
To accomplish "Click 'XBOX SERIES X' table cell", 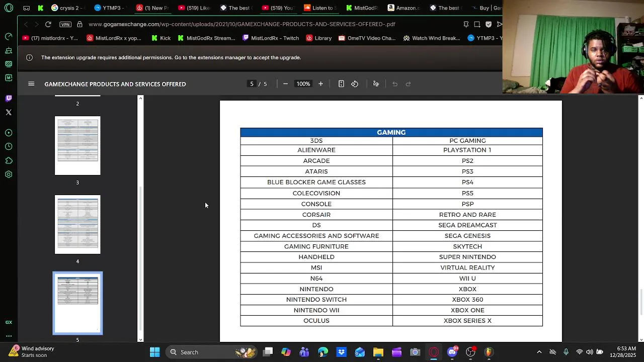I will pos(467,321).
